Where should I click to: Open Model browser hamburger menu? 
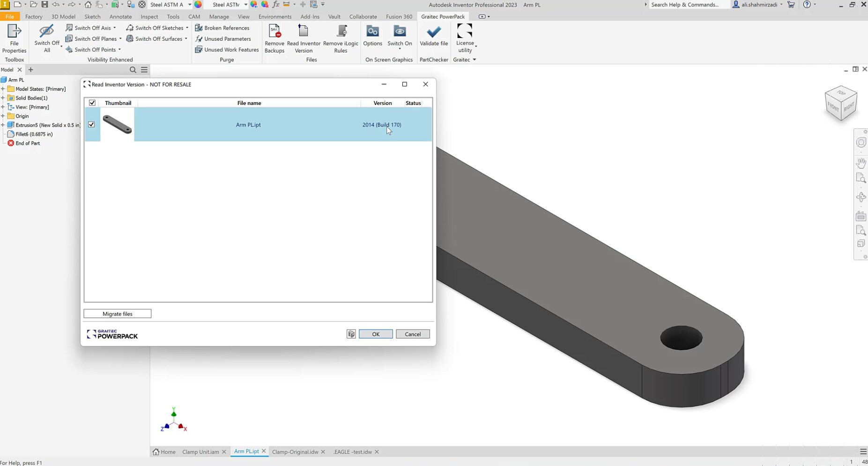[144, 69]
